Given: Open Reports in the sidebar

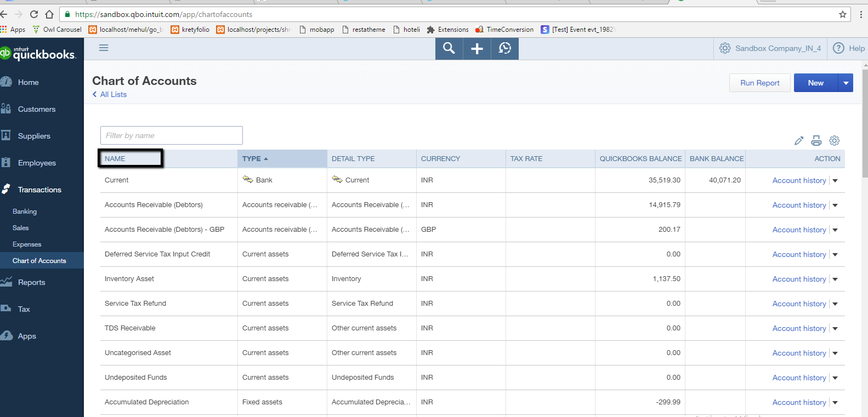Looking at the screenshot, I should (x=31, y=283).
